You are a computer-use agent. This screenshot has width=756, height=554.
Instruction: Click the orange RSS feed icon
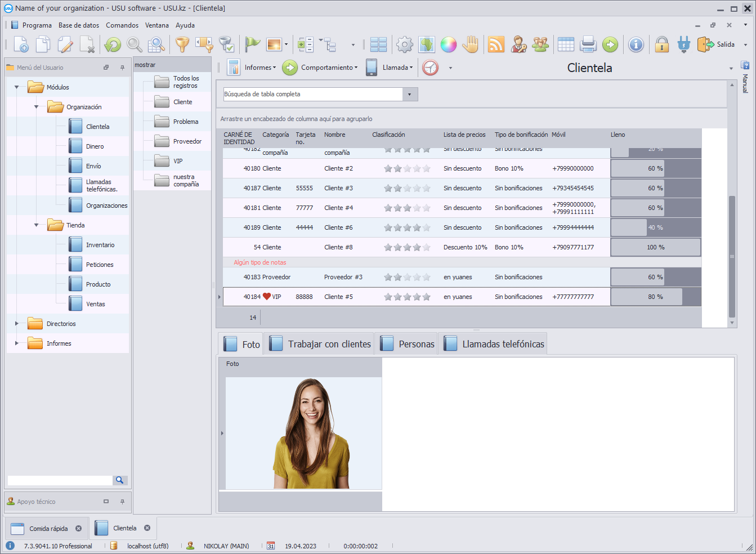coord(496,44)
